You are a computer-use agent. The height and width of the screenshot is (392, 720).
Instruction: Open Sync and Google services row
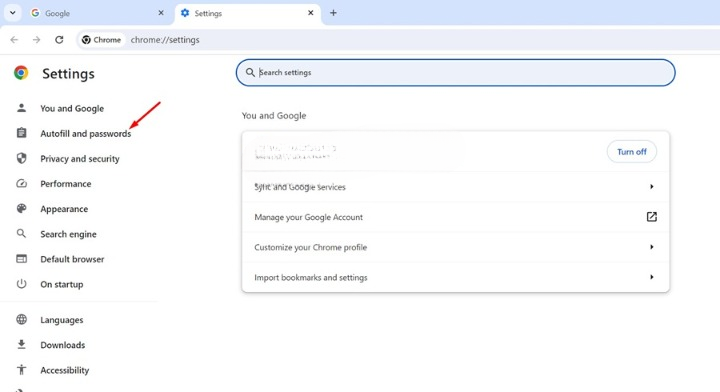click(x=456, y=187)
